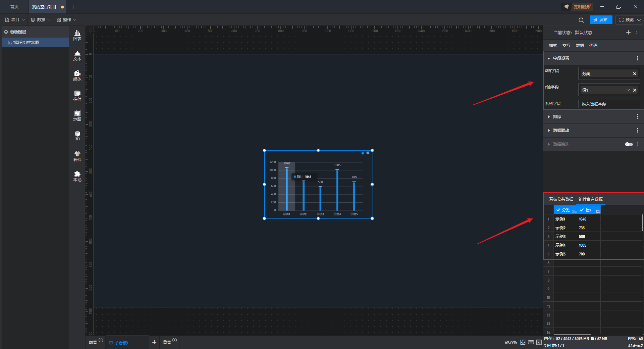Click data cell 示例3 in table

click(565, 237)
